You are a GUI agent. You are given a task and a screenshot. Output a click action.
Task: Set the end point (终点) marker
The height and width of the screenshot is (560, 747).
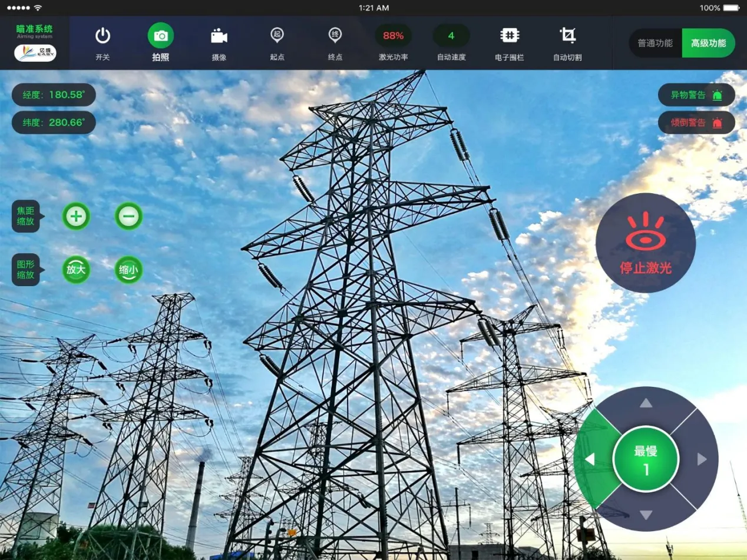335,36
